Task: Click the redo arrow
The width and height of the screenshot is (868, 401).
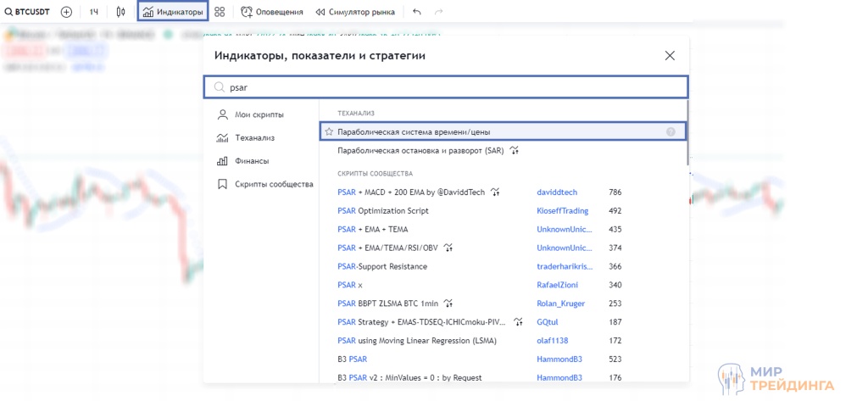Action: 438,12
